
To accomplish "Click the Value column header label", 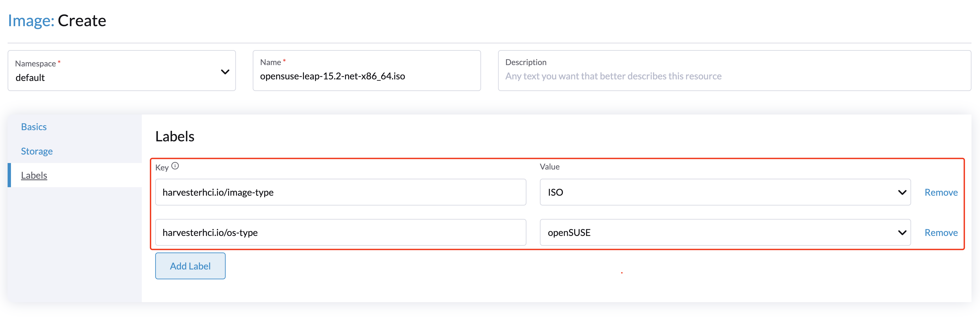I will (549, 167).
